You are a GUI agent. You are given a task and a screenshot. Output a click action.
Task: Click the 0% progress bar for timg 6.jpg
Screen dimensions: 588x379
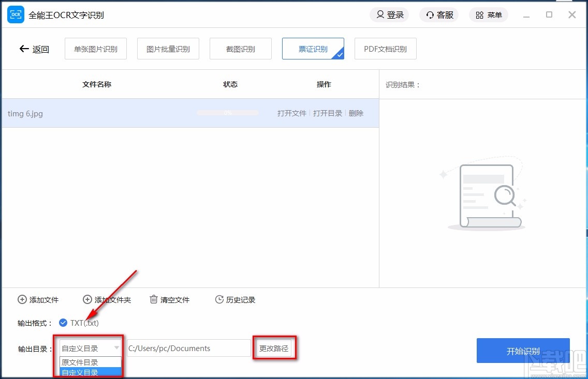click(228, 112)
